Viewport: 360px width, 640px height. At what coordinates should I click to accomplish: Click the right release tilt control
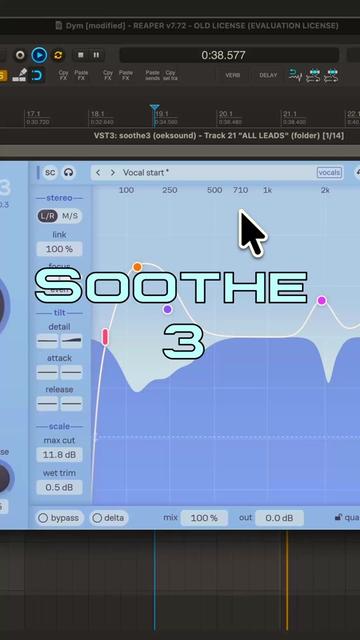click(71, 404)
